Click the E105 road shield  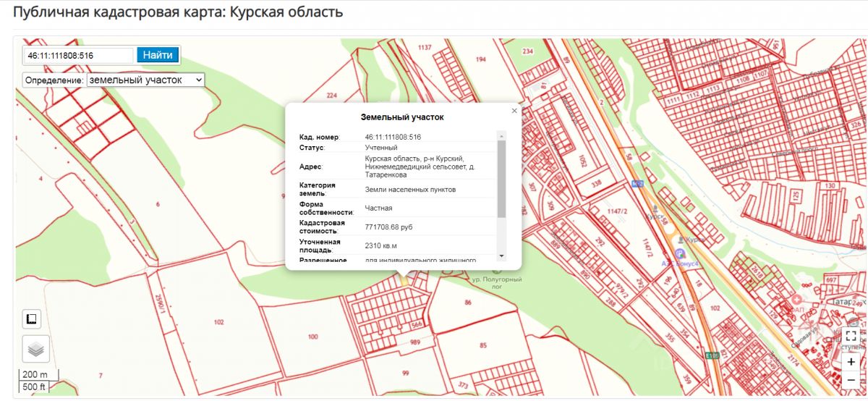coord(713,356)
